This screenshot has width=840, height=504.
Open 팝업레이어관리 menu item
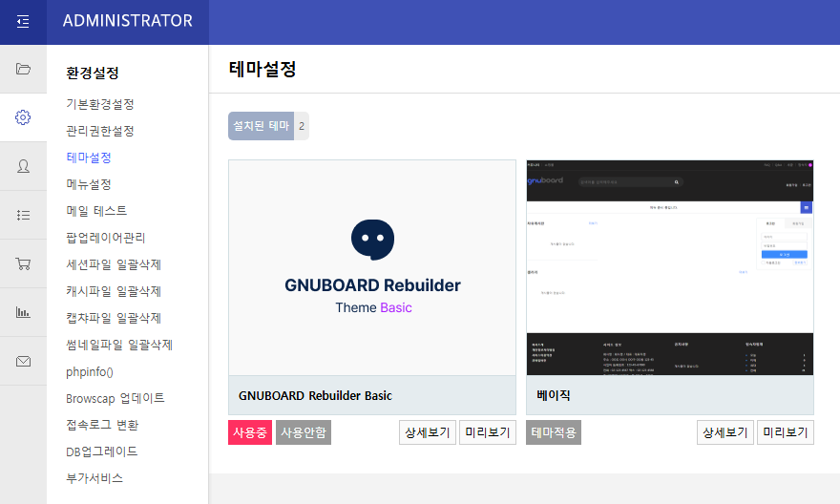pyautogui.click(x=106, y=238)
